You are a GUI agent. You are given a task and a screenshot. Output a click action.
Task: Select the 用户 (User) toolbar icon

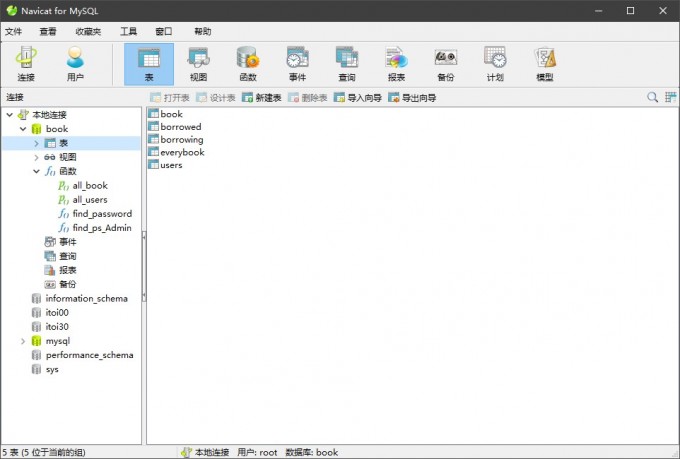click(x=75, y=64)
